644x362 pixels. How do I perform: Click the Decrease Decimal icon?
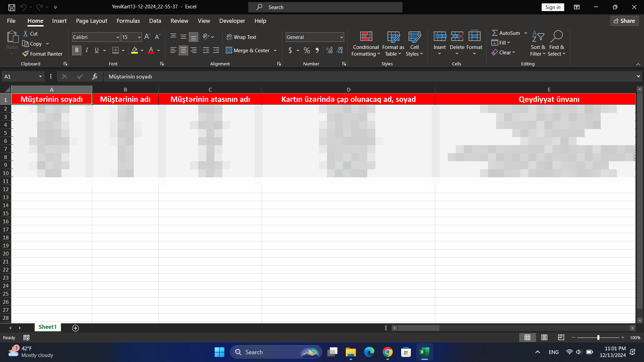click(x=339, y=50)
